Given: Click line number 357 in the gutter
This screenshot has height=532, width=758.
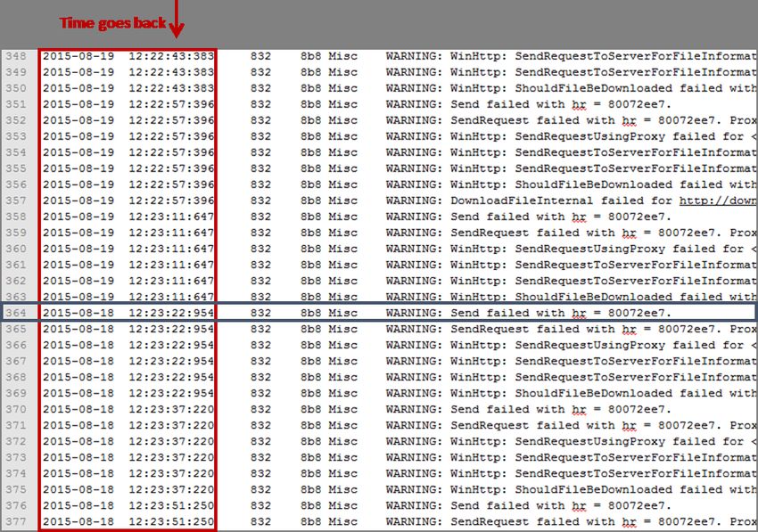Looking at the screenshot, I should coord(17,201).
